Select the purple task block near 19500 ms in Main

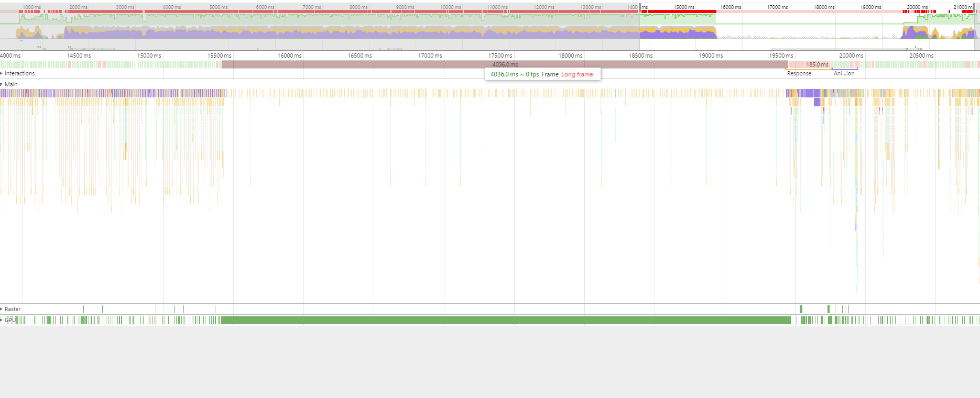point(810,93)
